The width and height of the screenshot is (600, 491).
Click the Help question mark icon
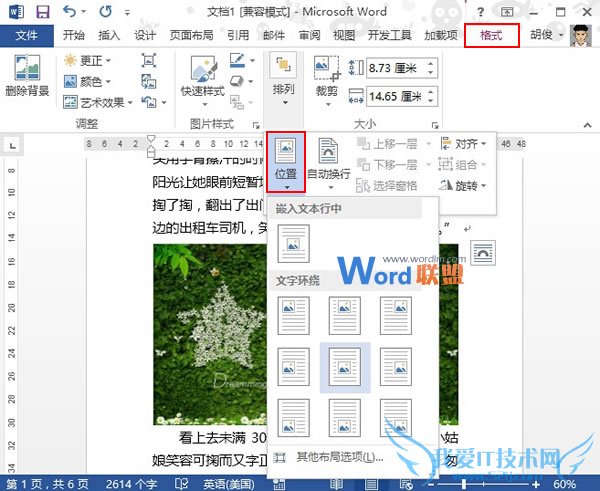coord(481,12)
